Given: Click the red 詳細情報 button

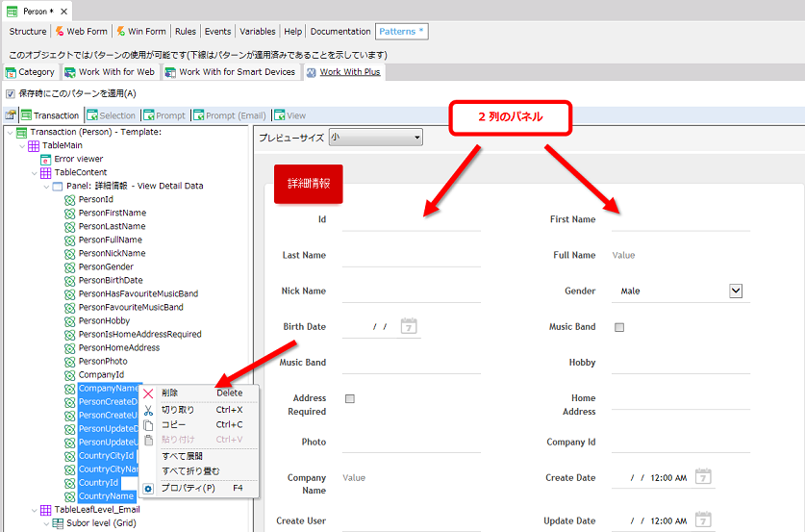Looking at the screenshot, I should tap(308, 184).
